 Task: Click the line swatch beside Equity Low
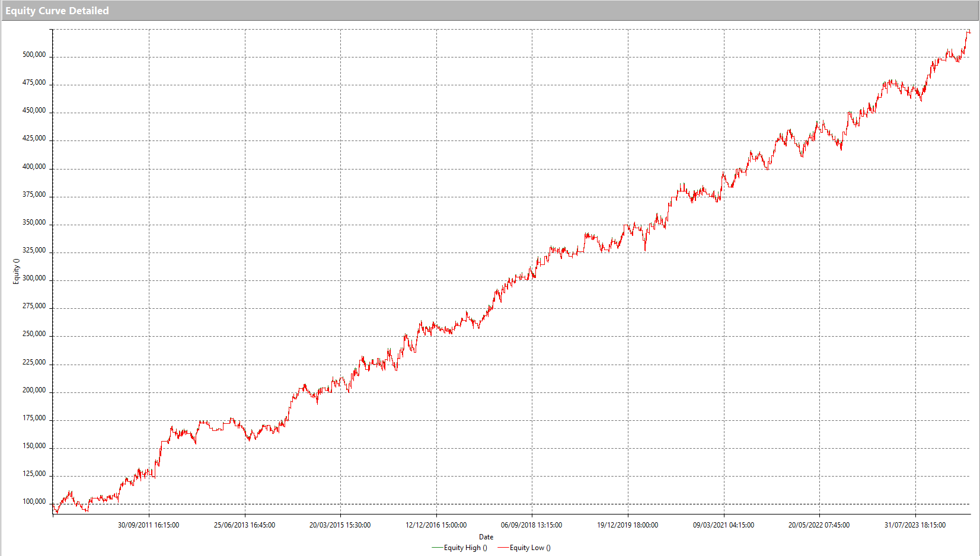(x=503, y=548)
